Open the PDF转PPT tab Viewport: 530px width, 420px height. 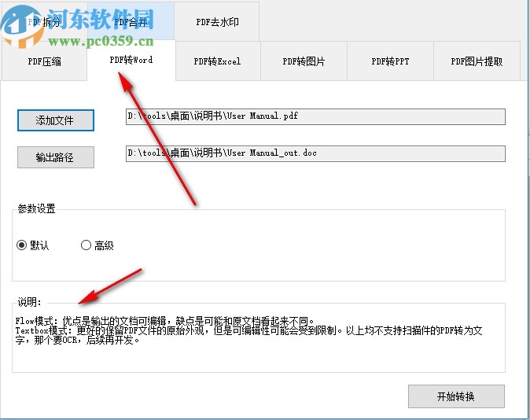click(x=390, y=61)
